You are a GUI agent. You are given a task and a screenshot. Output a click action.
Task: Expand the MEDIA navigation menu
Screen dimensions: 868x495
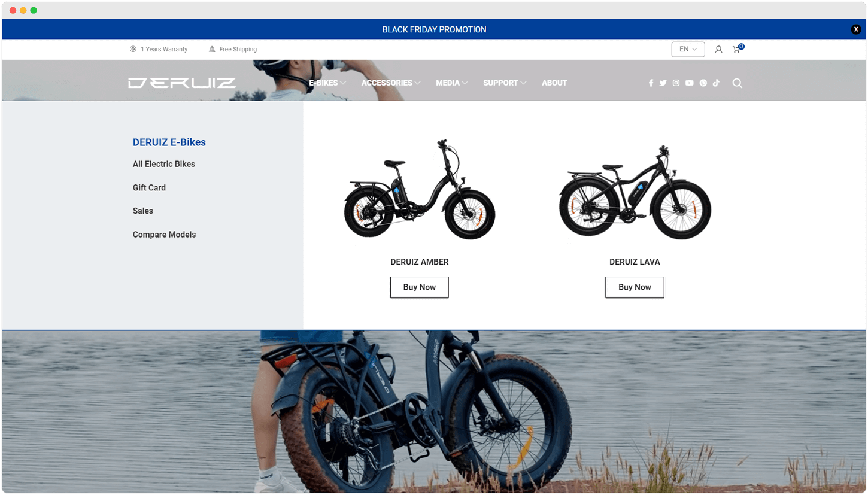(452, 83)
